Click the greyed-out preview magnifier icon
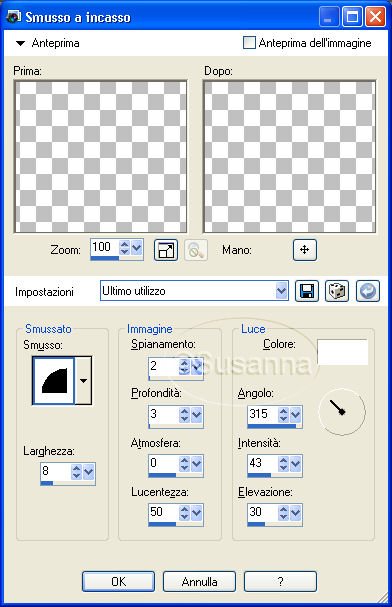The image size is (392, 607). coord(196,250)
